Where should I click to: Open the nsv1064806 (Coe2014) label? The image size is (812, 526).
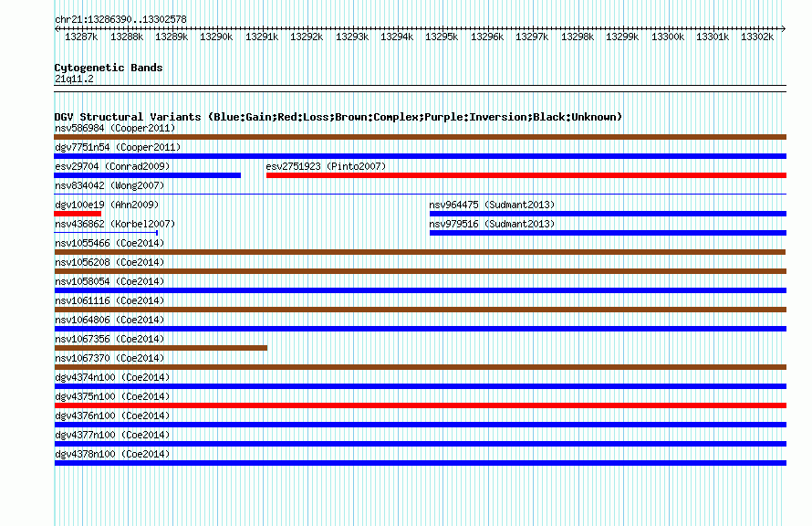[x=109, y=320]
